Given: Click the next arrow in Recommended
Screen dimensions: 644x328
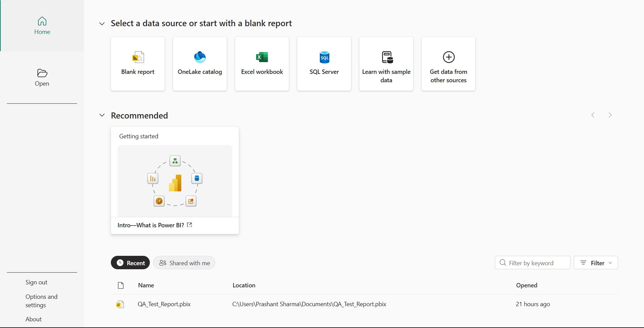Looking at the screenshot, I should [x=610, y=115].
